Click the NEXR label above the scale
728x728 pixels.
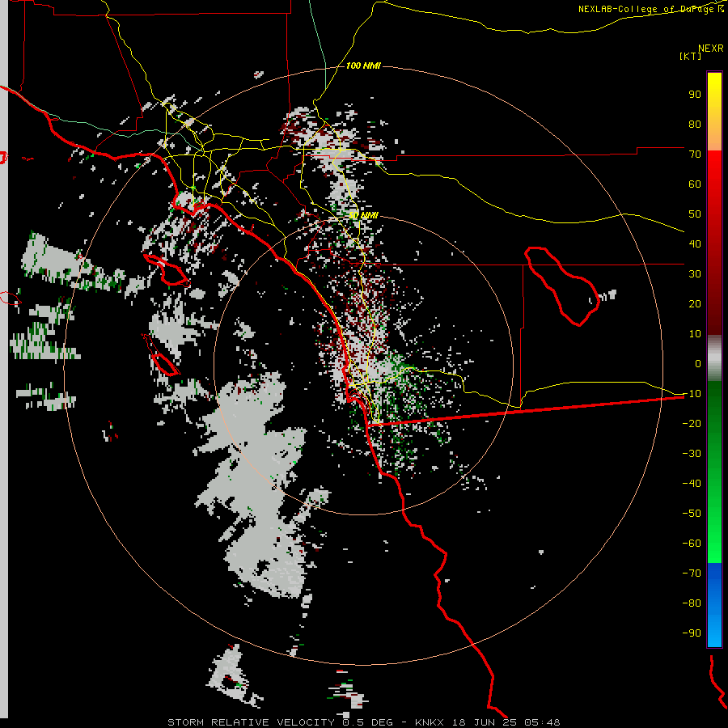710,49
